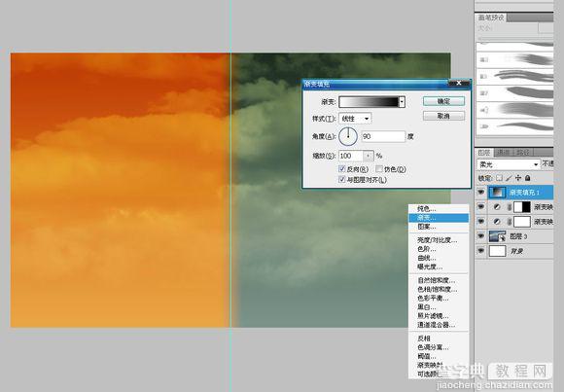Click the 取消 cancel button

coord(443,116)
